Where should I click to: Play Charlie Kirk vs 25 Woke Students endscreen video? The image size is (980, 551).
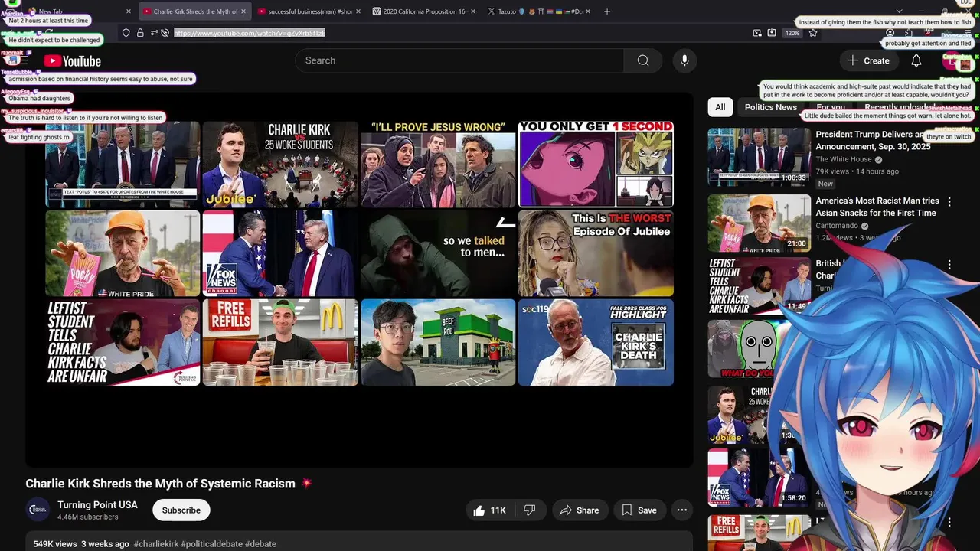click(280, 165)
